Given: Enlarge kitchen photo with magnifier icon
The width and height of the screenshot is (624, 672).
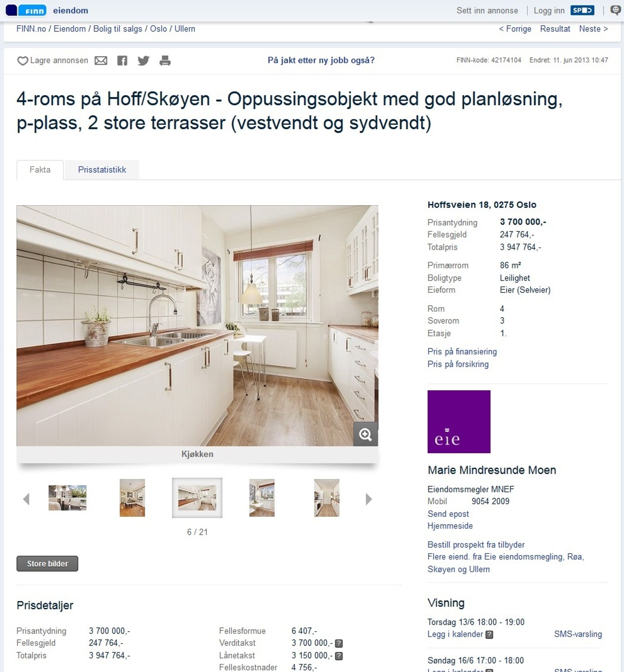Looking at the screenshot, I should coord(365,434).
